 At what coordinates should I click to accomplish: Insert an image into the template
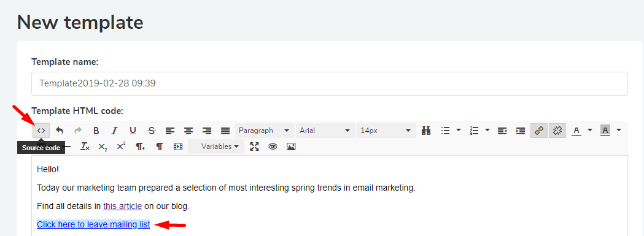(291, 147)
